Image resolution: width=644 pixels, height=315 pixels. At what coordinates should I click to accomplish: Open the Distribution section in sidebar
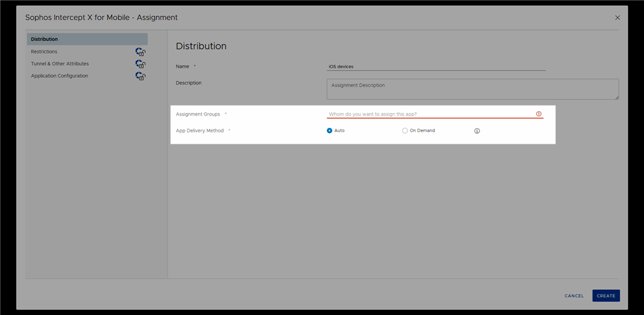point(87,39)
